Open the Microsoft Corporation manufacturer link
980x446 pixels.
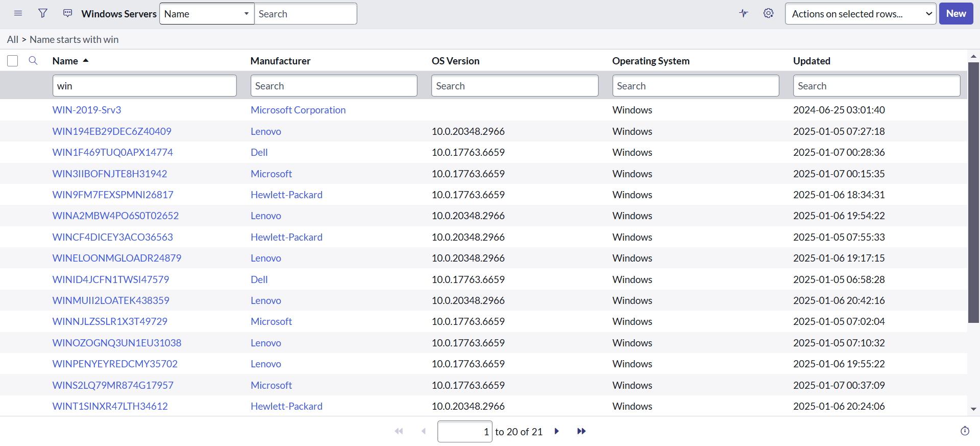[x=298, y=110]
